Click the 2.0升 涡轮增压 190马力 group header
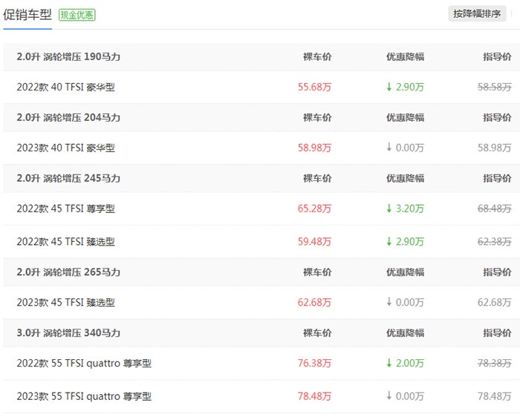 68,56
